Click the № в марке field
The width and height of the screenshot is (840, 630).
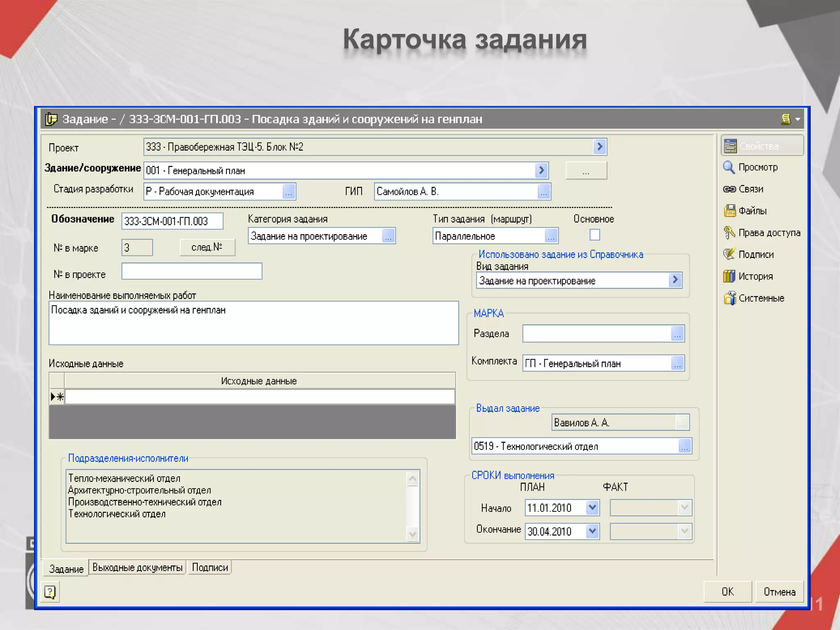tap(137, 248)
